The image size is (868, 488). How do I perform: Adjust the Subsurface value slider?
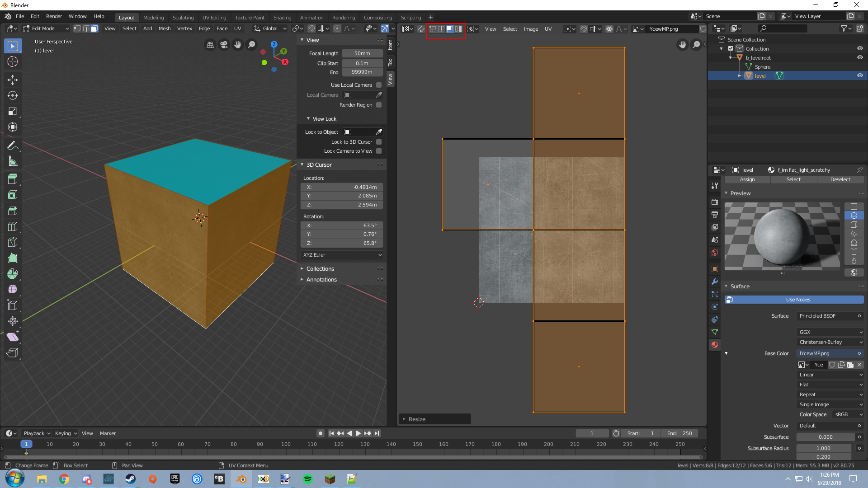click(825, 437)
